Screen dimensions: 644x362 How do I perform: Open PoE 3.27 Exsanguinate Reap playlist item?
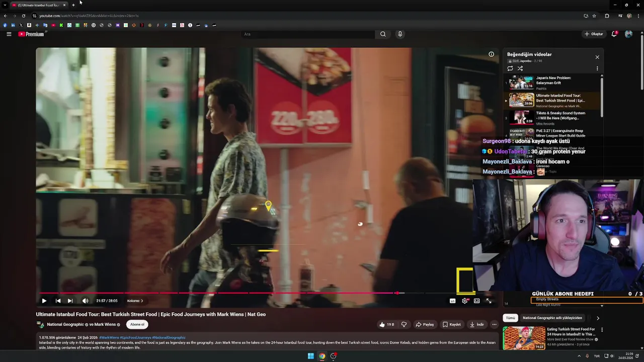551,134
